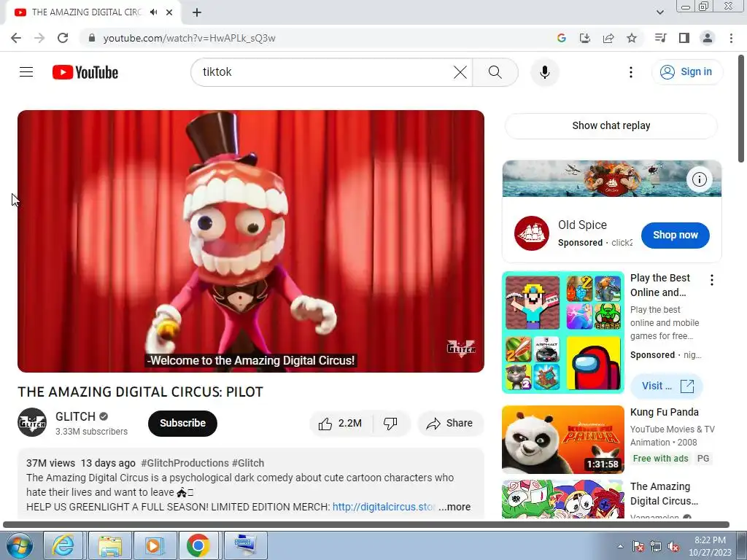Open Chrome's three-dot menu
747x560 pixels.
pos(731,38)
